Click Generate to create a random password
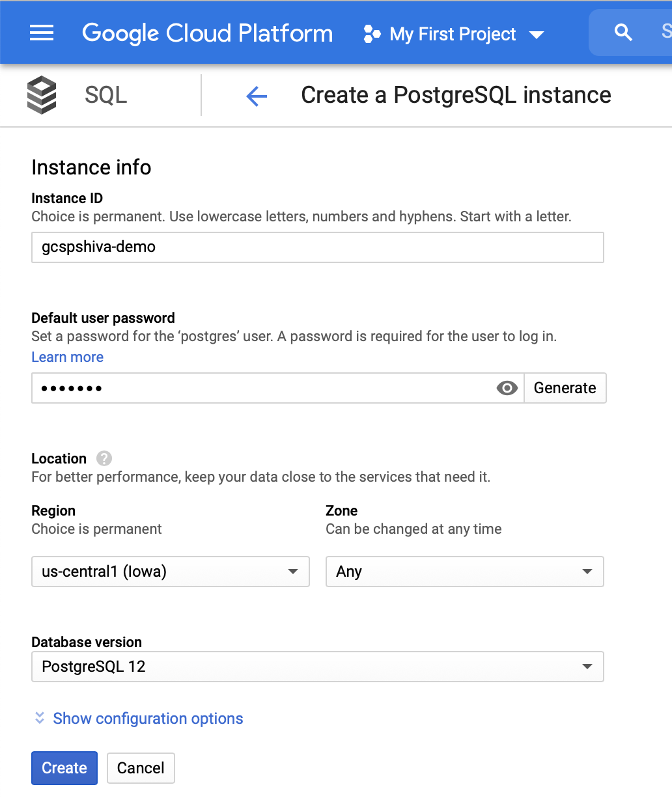Screen dimensions: 672x802 point(565,388)
